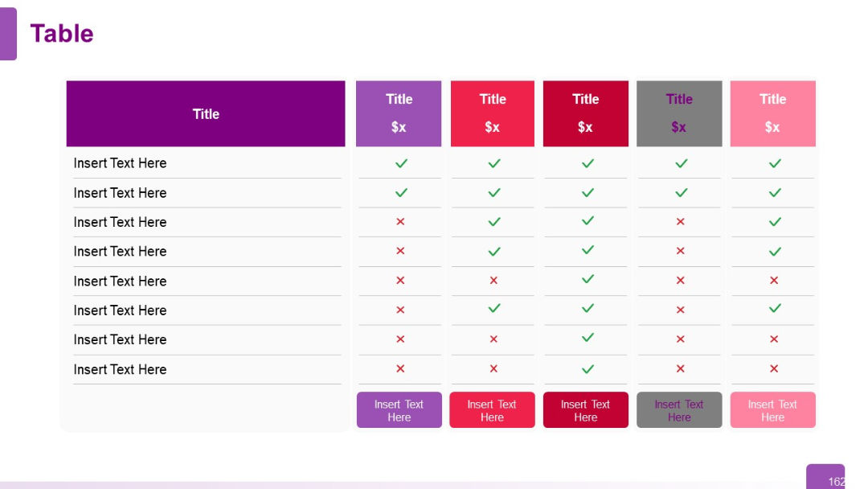Click the red cross in light purple column, third row
868x489 pixels.
(x=400, y=221)
